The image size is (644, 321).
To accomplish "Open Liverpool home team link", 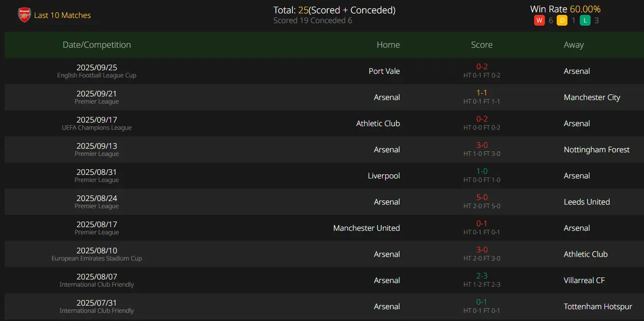I will tap(384, 176).
